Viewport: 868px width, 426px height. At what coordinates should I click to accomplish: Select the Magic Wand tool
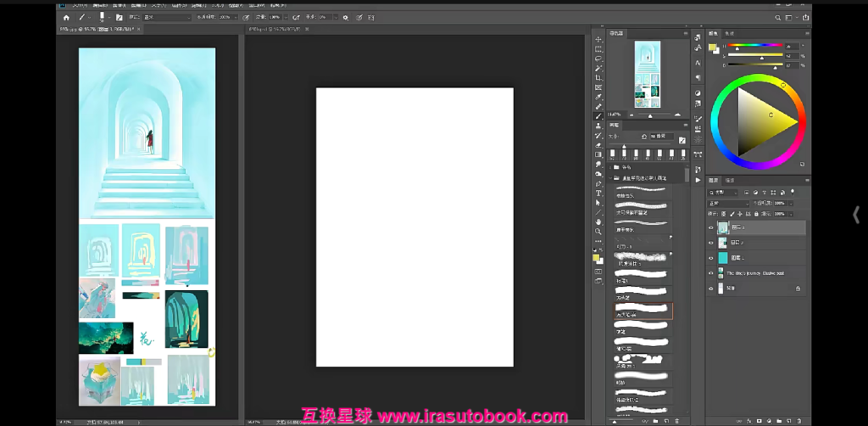coord(598,68)
